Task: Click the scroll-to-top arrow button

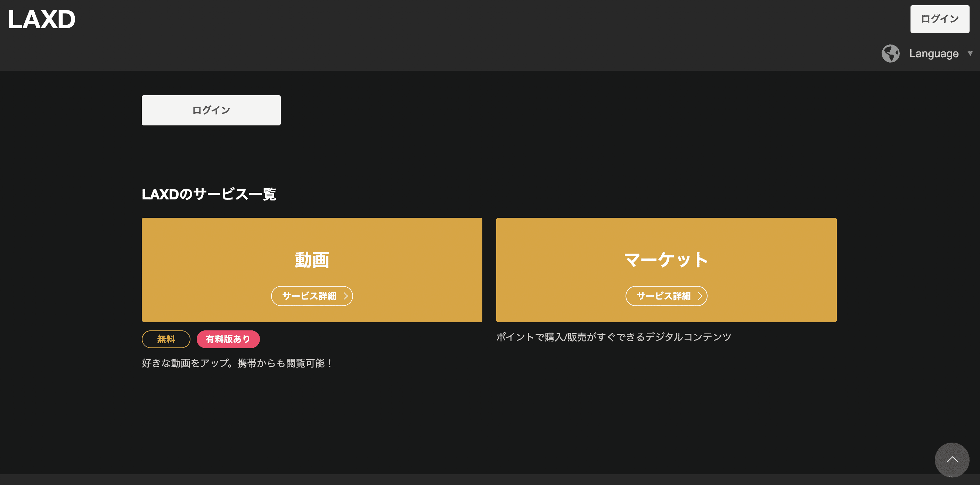Action: coord(952,460)
